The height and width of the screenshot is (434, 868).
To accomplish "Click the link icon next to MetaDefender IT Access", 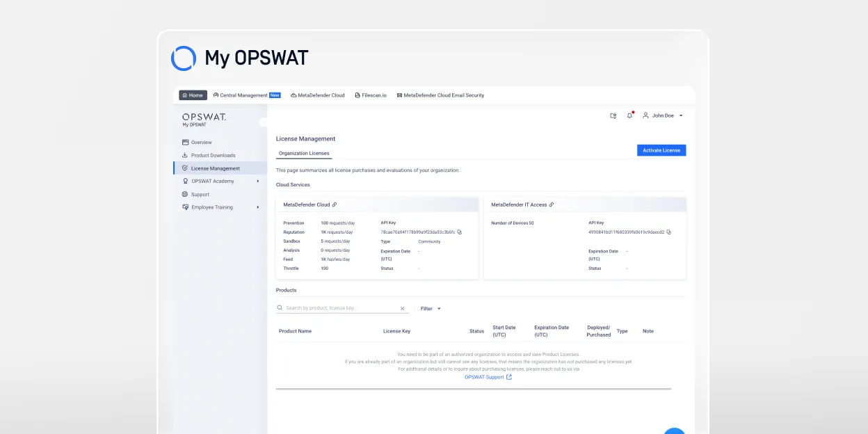I will pyautogui.click(x=552, y=204).
